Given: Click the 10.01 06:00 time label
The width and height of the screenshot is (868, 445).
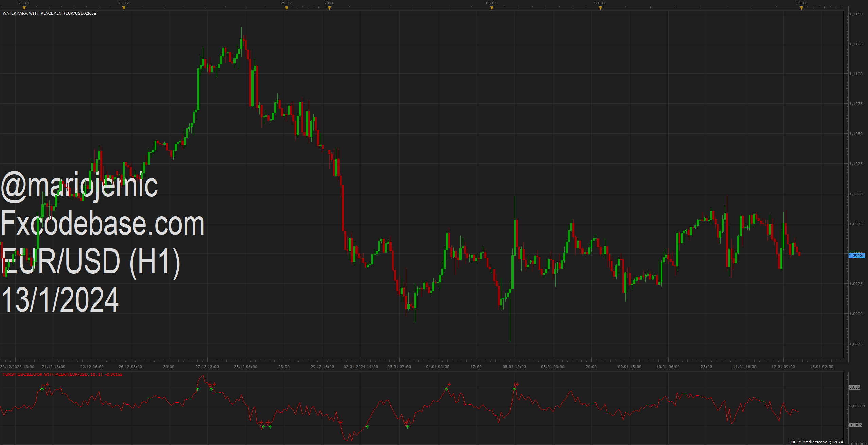Looking at the screenshot, I should [x=668, y=367].
